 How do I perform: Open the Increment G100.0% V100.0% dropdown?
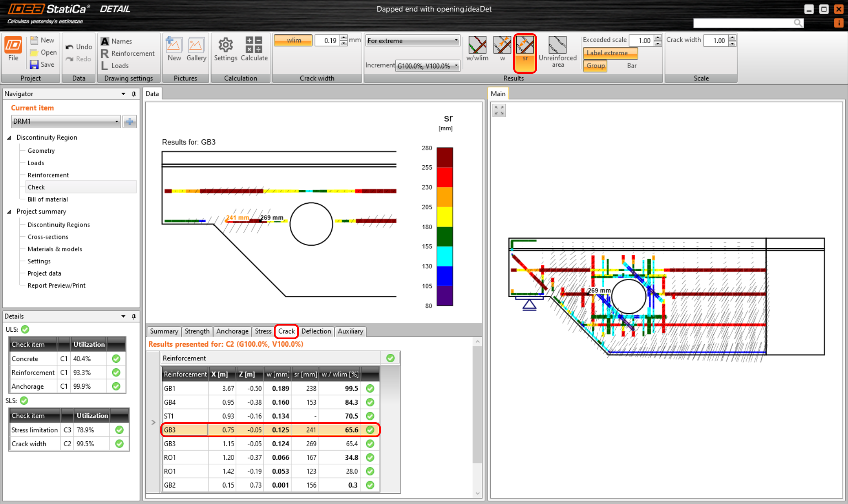428,66
